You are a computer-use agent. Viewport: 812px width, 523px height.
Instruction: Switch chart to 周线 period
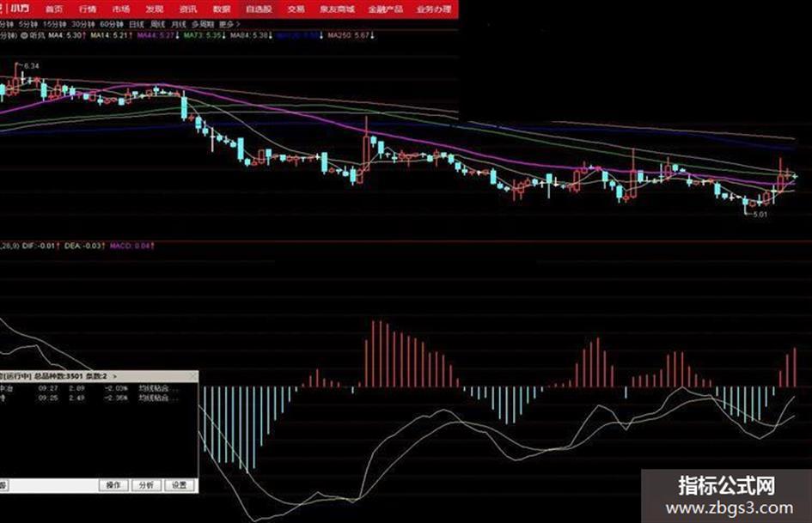click(x=157, y=24)
